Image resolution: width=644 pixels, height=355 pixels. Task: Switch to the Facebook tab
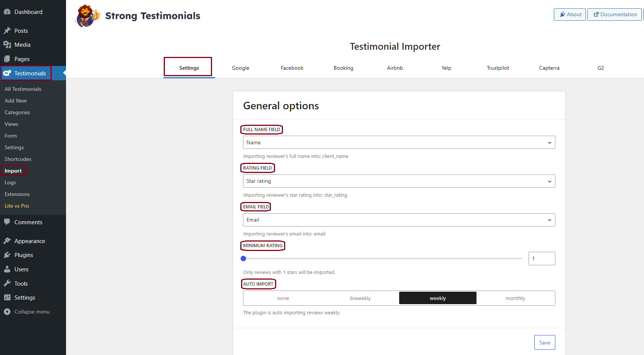[292, 68]
